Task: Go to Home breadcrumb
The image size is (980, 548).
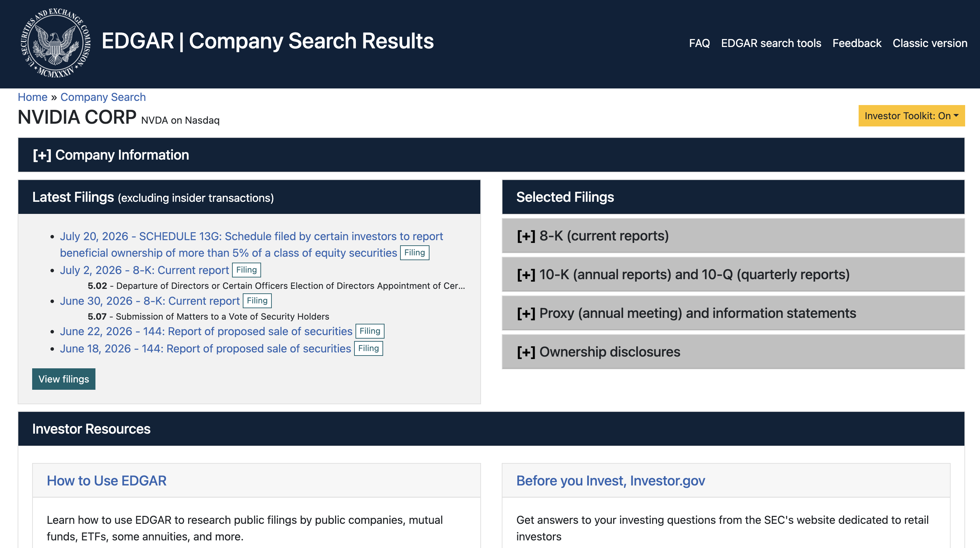Action: pyautogui.click(x=33, y=97)
